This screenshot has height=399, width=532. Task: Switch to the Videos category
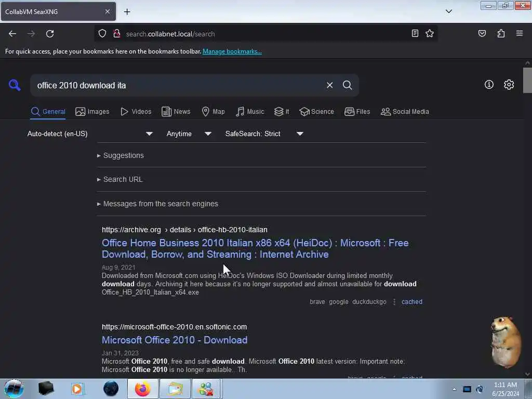[136, 112]
